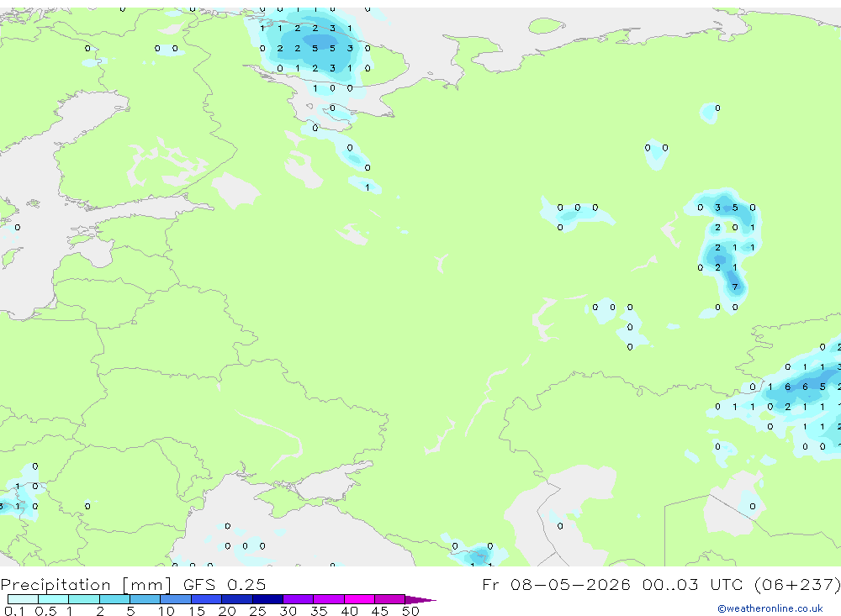This screenshot has width=841, height=616.
Task: Click the '20' legend scale label
Action: tap(227, 611)
